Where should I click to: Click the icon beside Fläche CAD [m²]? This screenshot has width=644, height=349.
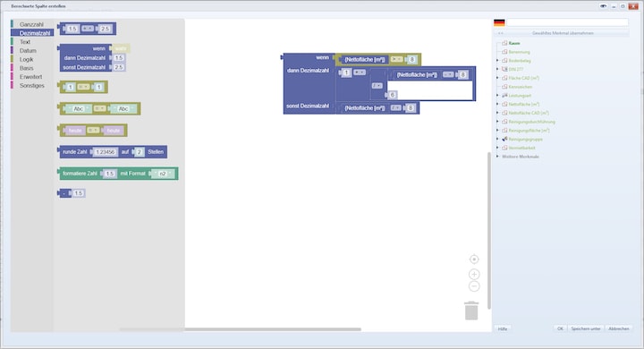coord(504,78)
